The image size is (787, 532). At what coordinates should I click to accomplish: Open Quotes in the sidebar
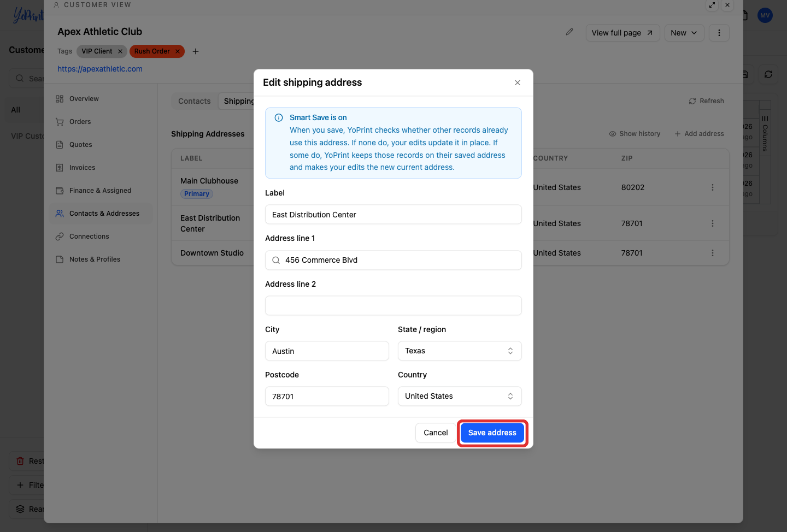101,145
